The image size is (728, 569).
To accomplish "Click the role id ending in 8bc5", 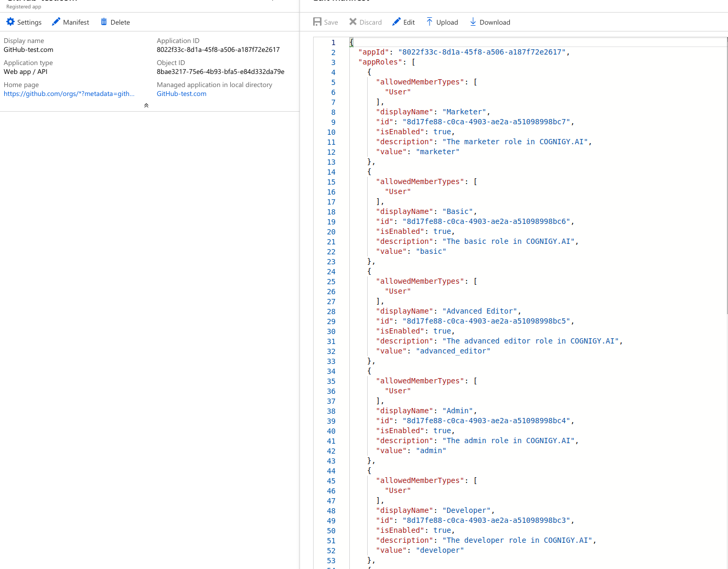I will pos(486,321).
